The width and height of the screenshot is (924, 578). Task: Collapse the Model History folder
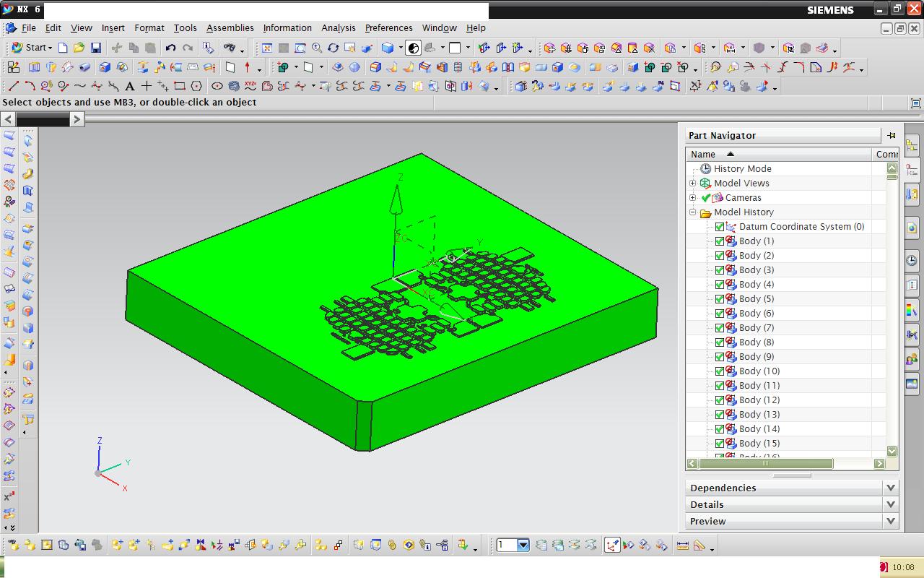tap(693, 212)
